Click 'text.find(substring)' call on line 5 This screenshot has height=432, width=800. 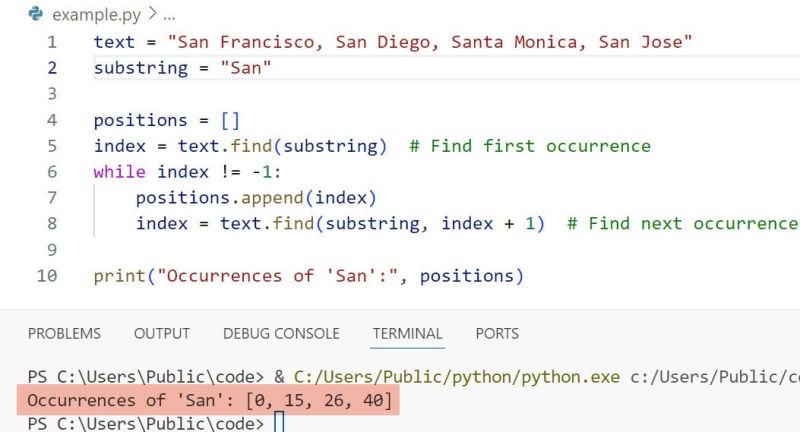[282, 146]
